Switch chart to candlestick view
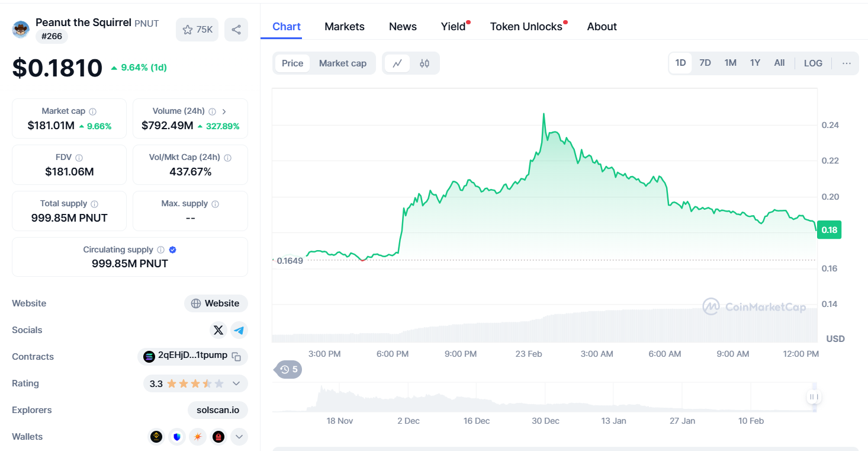Image resolution: width=868 pixels, height=451 pixels. pyautogui.click(x=425, y=63)
